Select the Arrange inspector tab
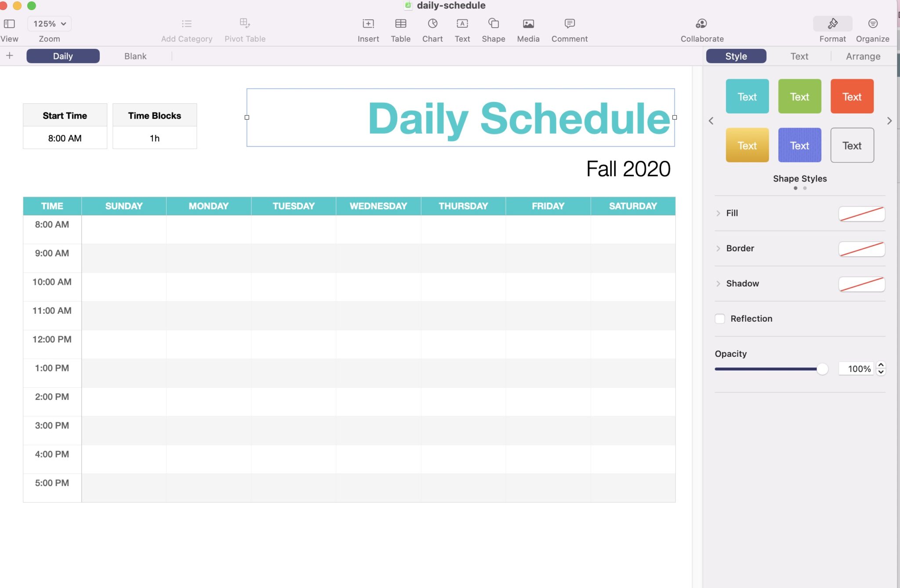Viewport: 900px width, 588px height. pyautogui.click(x=863, y=56)
